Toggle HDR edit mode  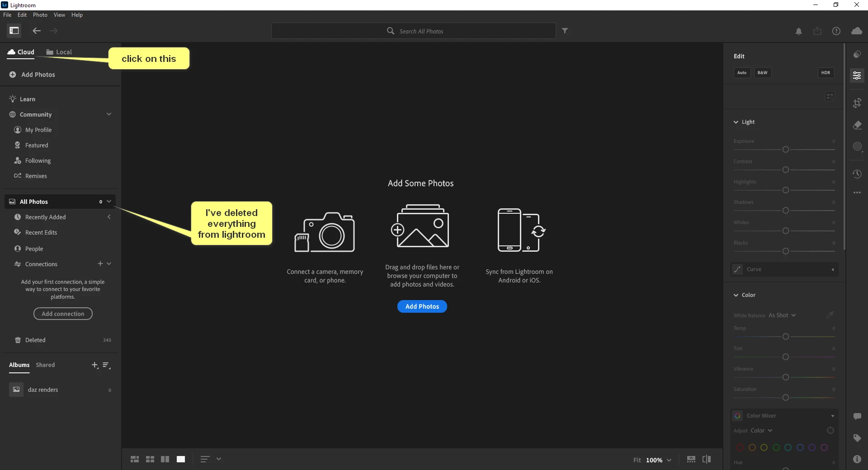coord(826,73)
